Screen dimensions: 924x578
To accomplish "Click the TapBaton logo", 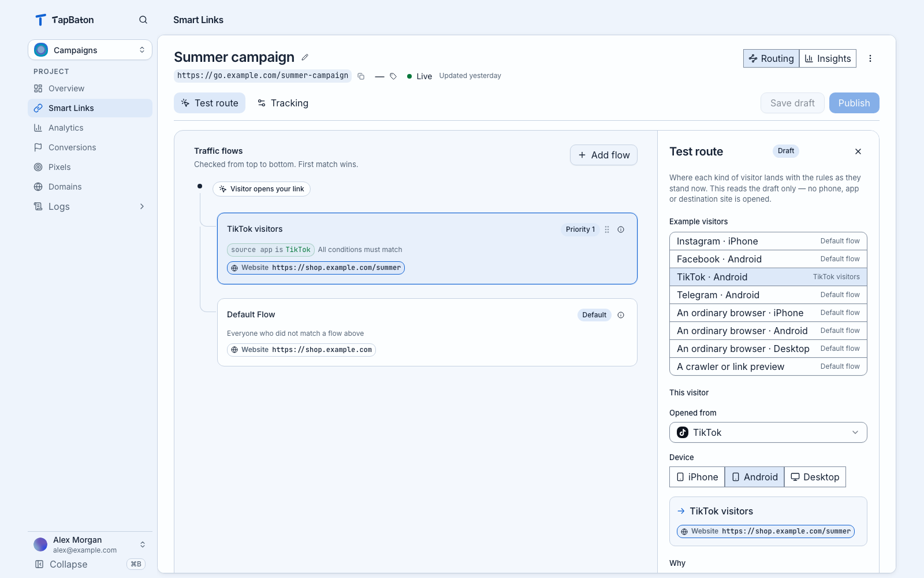I will point(64,20).
